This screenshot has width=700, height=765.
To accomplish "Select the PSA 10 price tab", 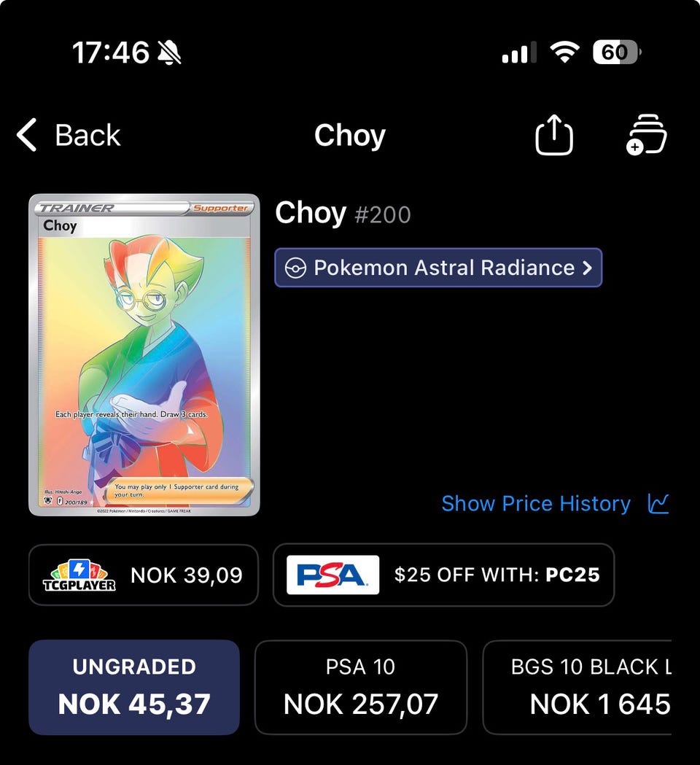I will pos(361,687).
